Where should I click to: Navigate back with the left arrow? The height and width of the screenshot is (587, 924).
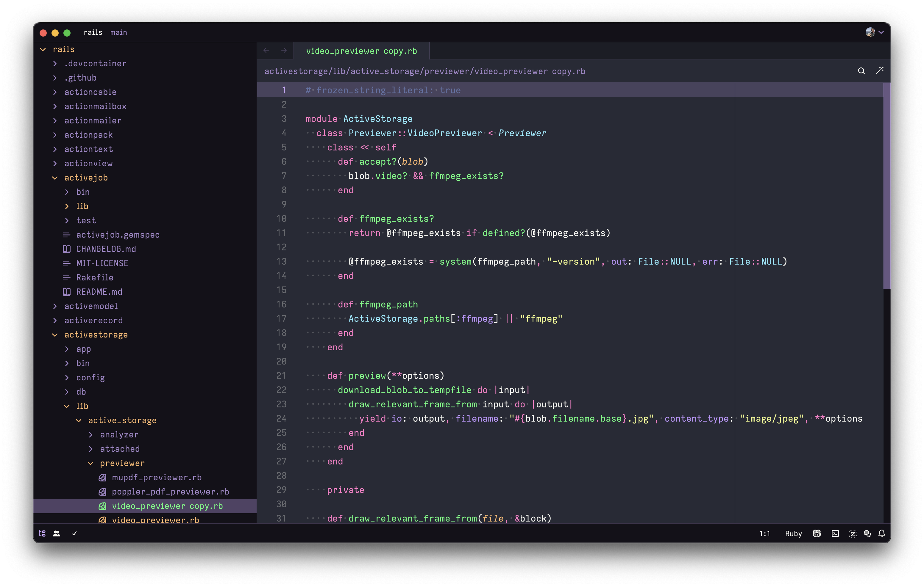click(x=266, y=51)
